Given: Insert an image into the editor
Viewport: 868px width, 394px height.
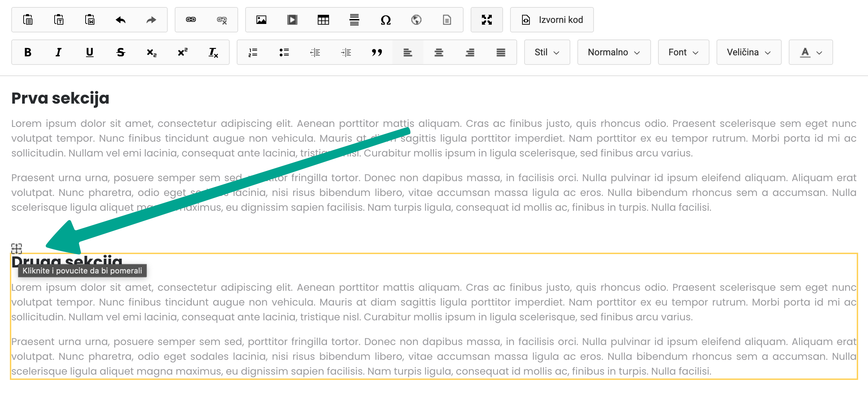Looking at the screenshot, I should 261,20.
